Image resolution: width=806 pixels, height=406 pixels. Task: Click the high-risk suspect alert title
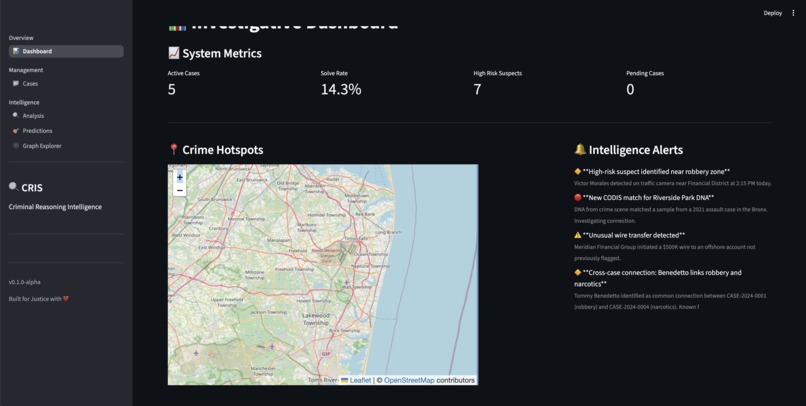tap(656, 172)
